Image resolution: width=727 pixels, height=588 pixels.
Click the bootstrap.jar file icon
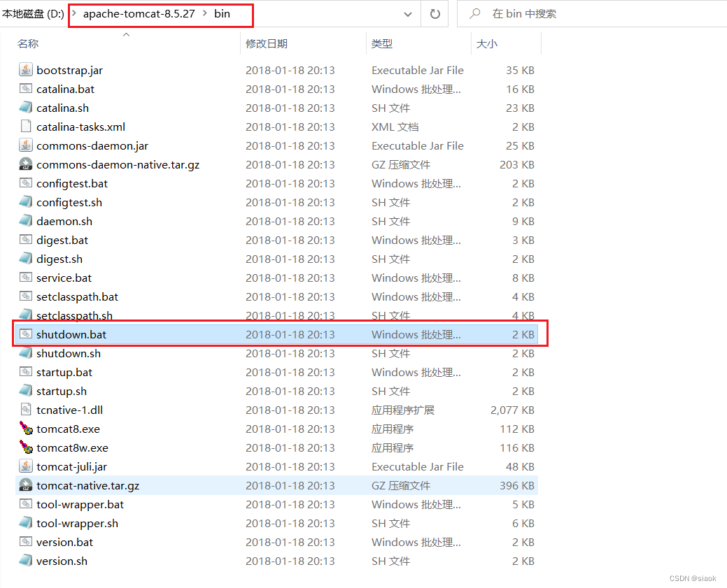(x=26, y=70)
